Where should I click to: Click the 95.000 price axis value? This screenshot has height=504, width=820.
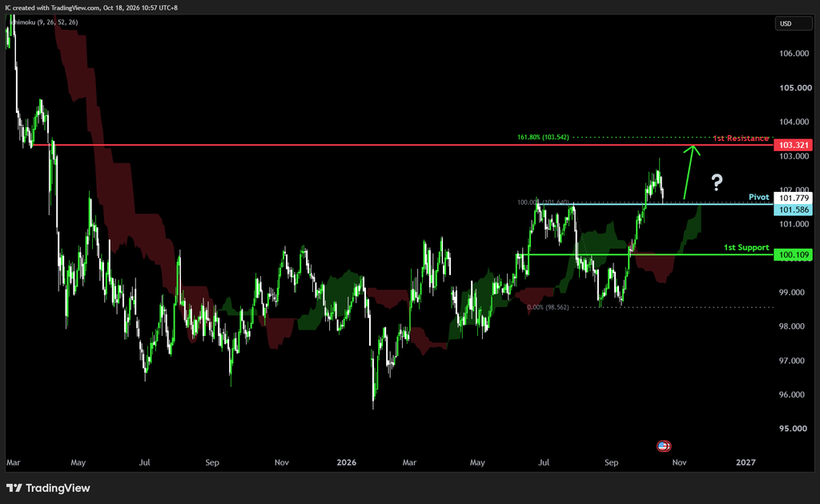(x=793, y=429)
